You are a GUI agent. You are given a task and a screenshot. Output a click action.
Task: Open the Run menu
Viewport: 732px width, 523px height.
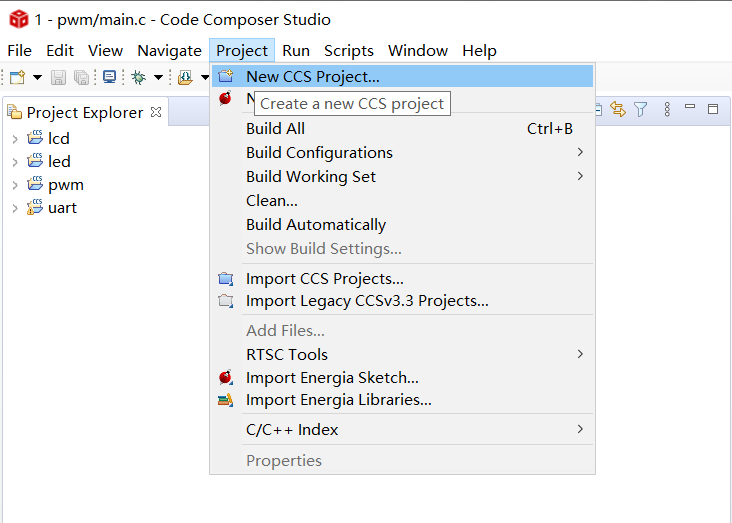[x=295, y=50]
